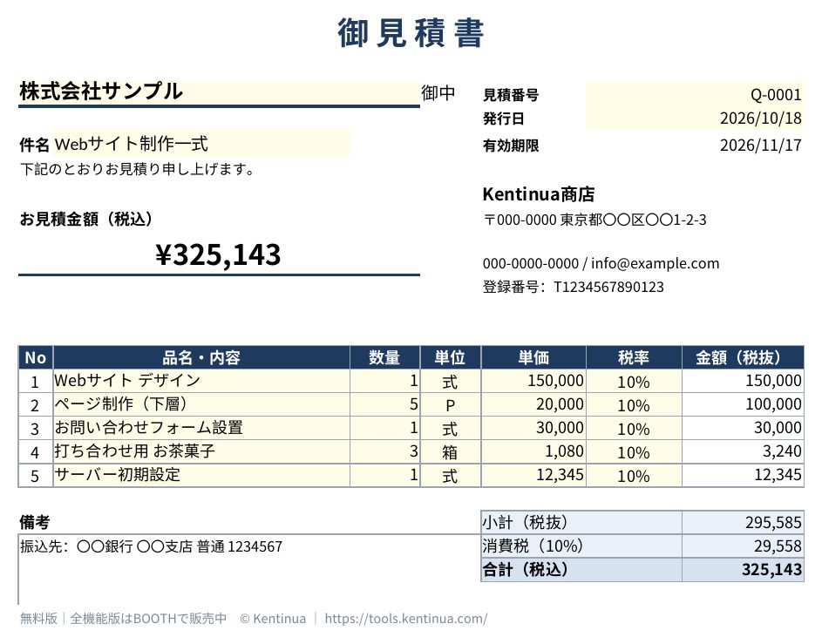The width and height of the screenshot is (822, 644).
Task: Click the issue date 2026/10/18
Action: point(694,118)
